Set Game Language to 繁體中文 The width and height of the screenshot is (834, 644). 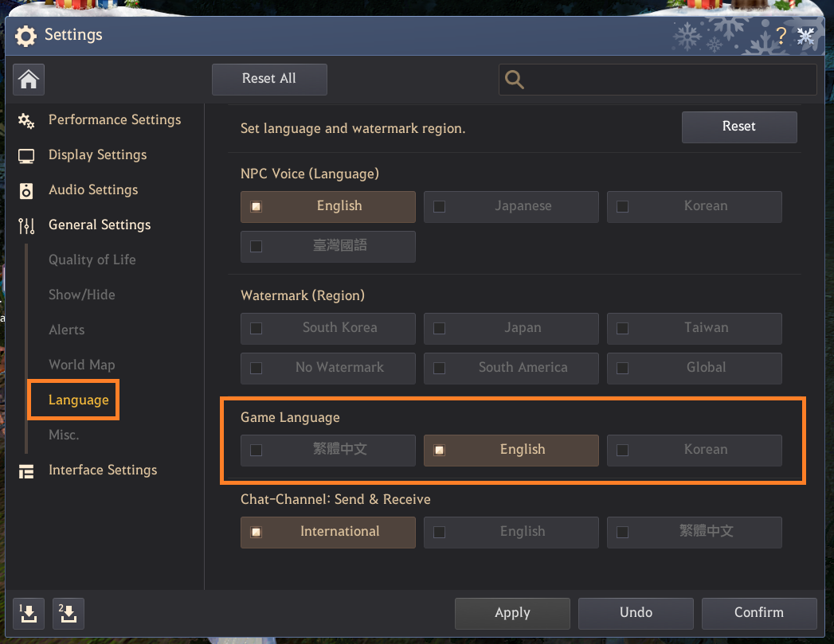pos(327,450)
